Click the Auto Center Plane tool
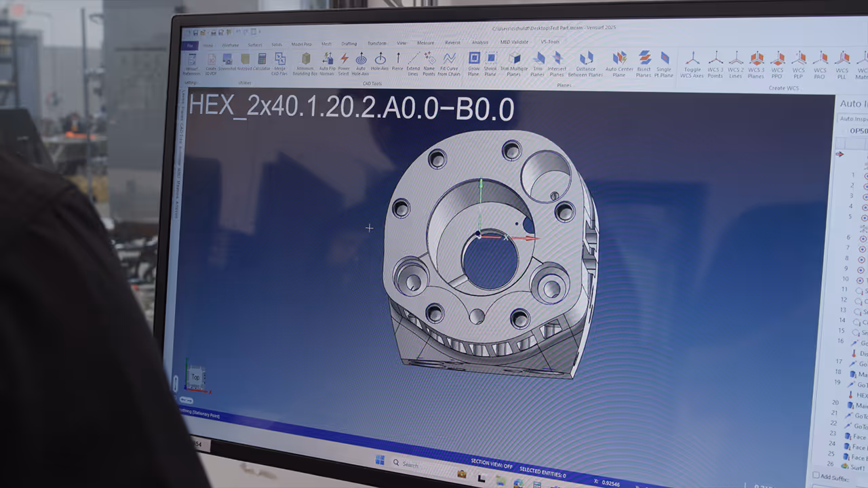Screen dimensions: 868x488 619,63
